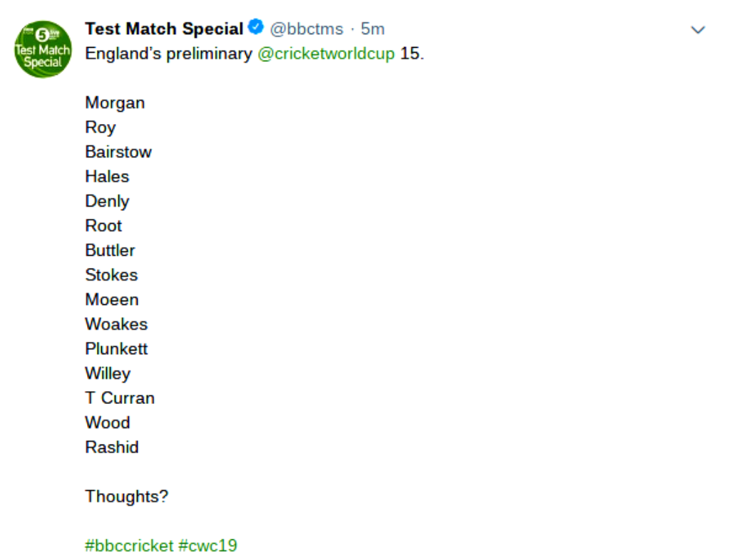Click the Thoughts? line of the tweet
Viewport: 730px width, 560px height.
point(127,497)
